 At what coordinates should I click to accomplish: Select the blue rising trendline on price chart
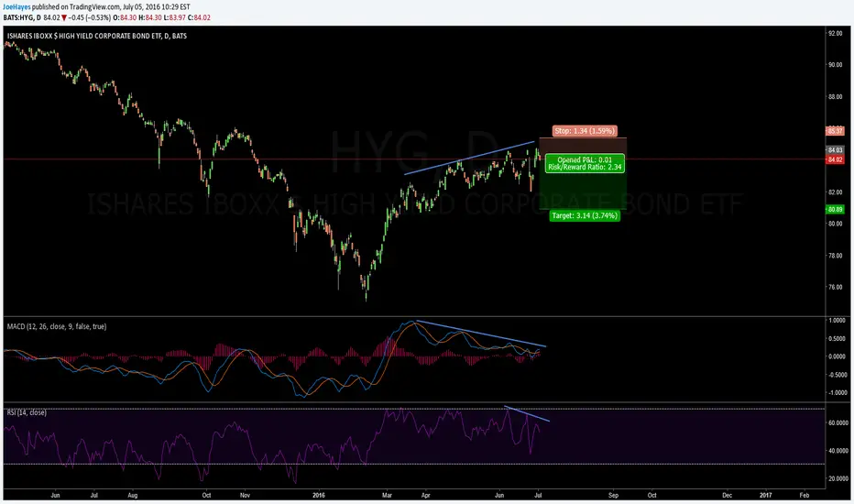pyautogui.click(x=469, y=158)
